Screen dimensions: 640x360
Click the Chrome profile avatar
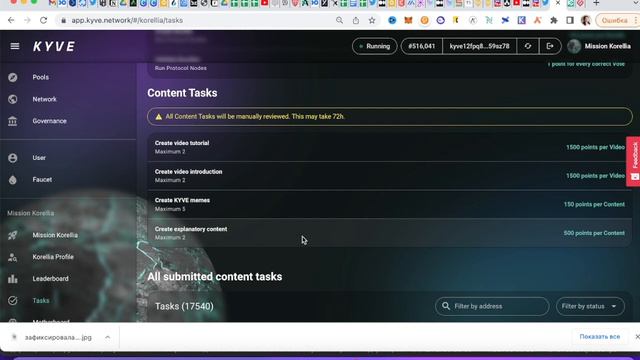point(586,20)
